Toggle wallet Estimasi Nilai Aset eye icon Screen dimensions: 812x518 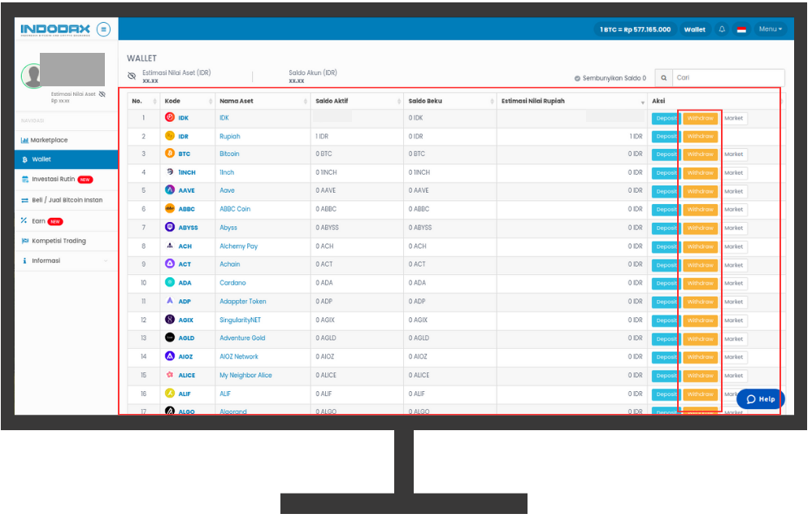coord(132,76)
